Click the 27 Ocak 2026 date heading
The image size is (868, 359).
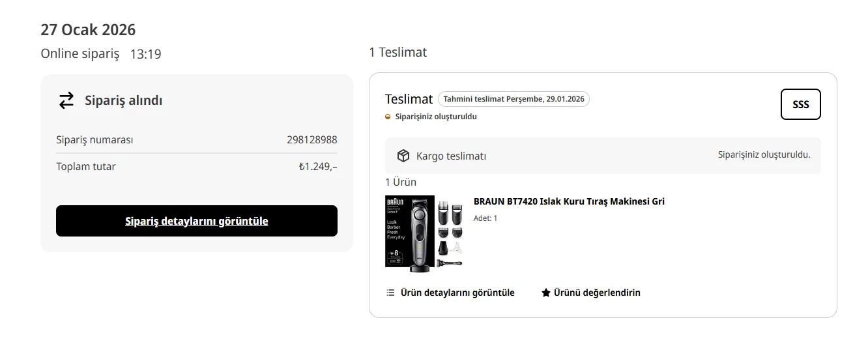[88, 30]
